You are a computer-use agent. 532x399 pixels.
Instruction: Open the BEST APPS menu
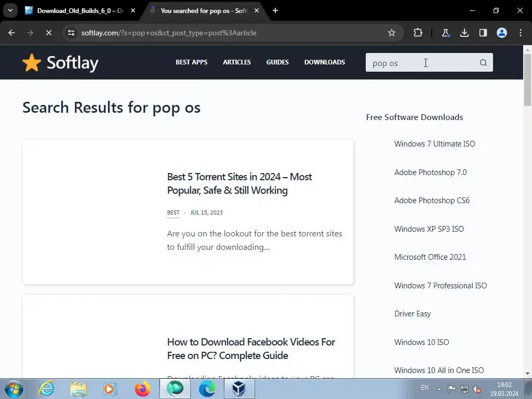pyautogui.click(x=191, y=62)
